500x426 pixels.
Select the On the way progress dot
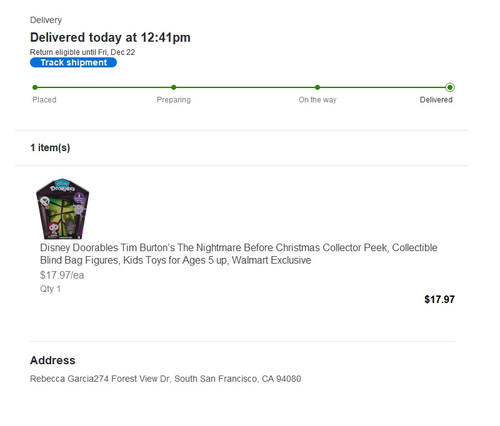317,87
